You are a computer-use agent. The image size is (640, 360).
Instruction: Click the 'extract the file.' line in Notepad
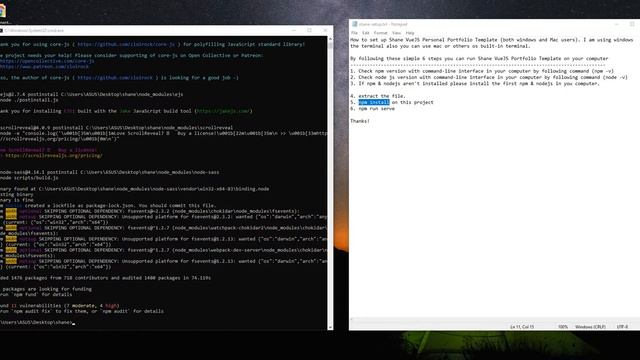point(378,96)
